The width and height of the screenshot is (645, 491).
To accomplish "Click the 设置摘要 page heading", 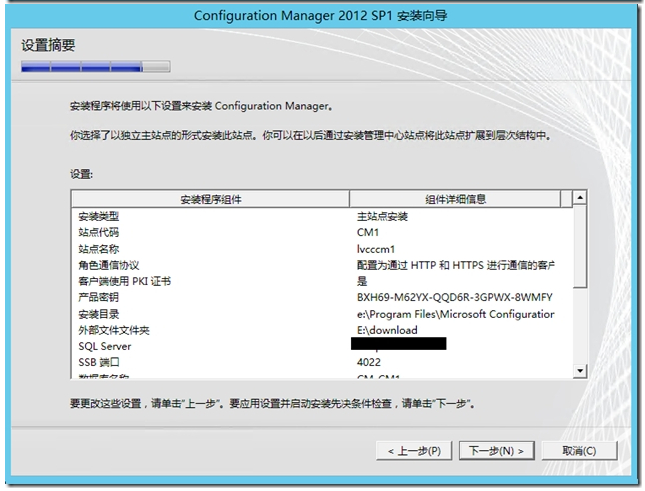I will [48, 45].
